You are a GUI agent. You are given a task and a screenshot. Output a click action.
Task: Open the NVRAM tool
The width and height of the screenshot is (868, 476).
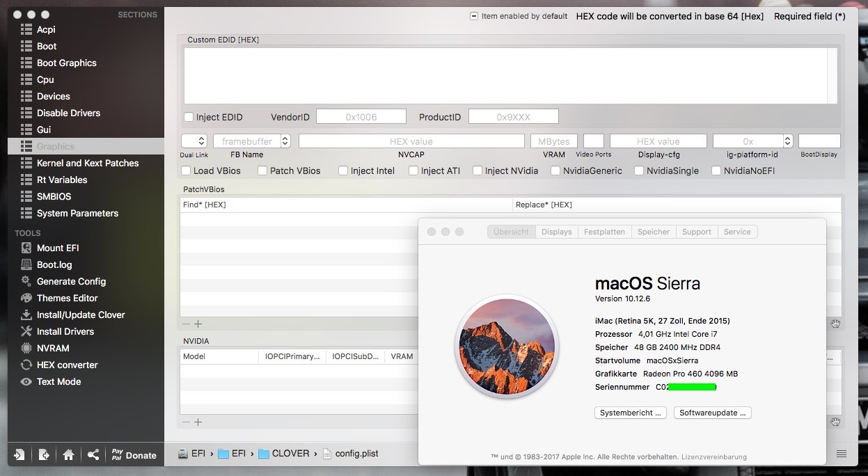click(x=53, y=348)
